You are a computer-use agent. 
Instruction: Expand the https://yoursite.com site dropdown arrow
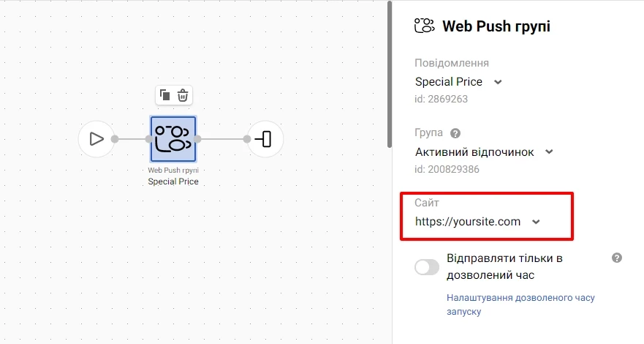tap(536, 222)
